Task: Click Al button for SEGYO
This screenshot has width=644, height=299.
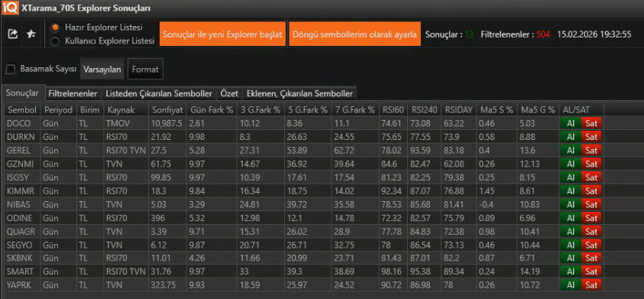Action: [x=571, y=245]
